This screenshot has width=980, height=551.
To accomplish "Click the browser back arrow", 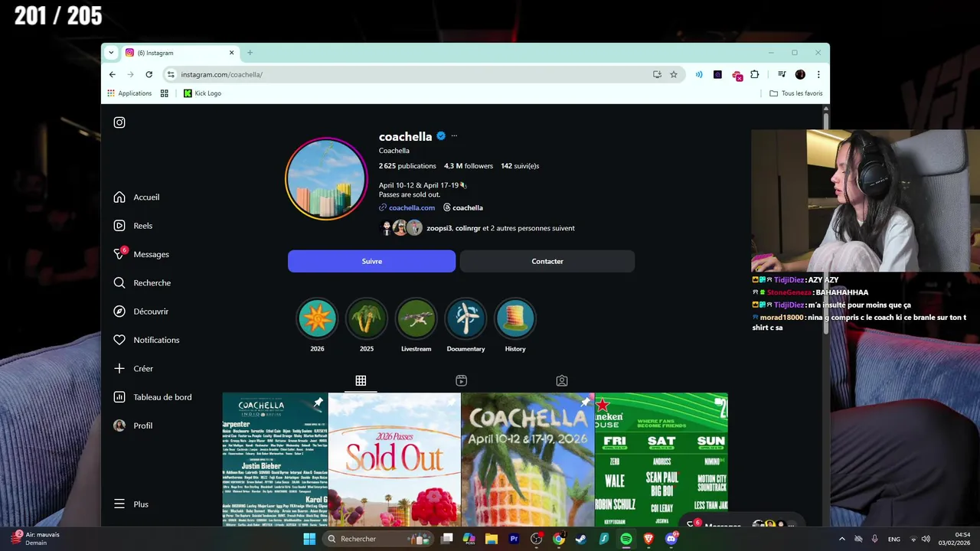I will [x=112, y=74].
